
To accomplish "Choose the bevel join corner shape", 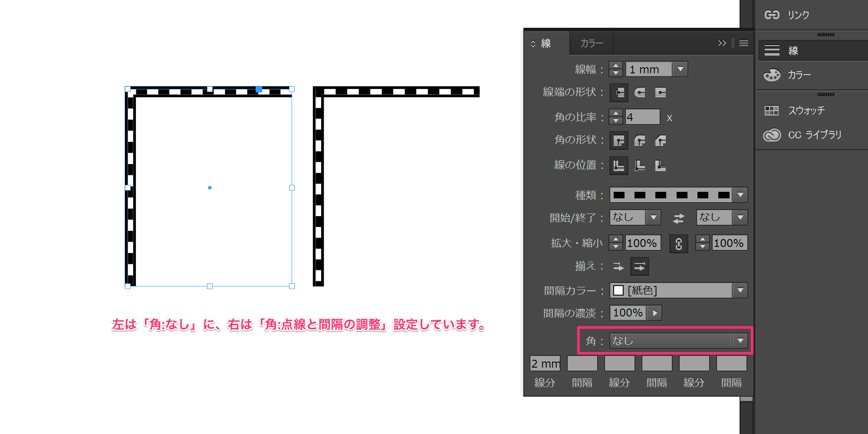I will [x=661, y=141].
